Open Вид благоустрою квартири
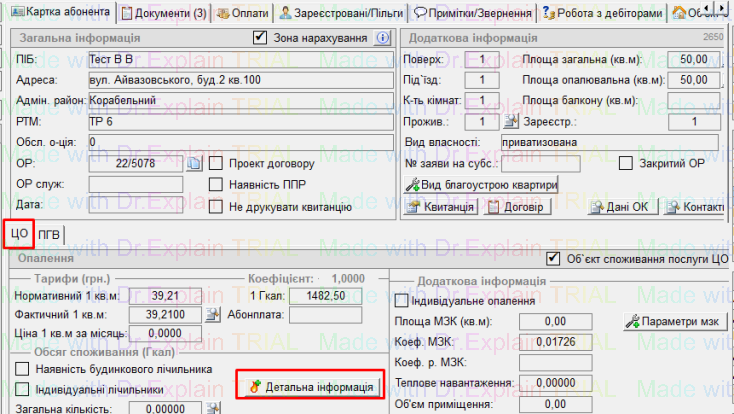Image resolution: width=734 pixels, height=414 pixels. (x=480, y=185)
